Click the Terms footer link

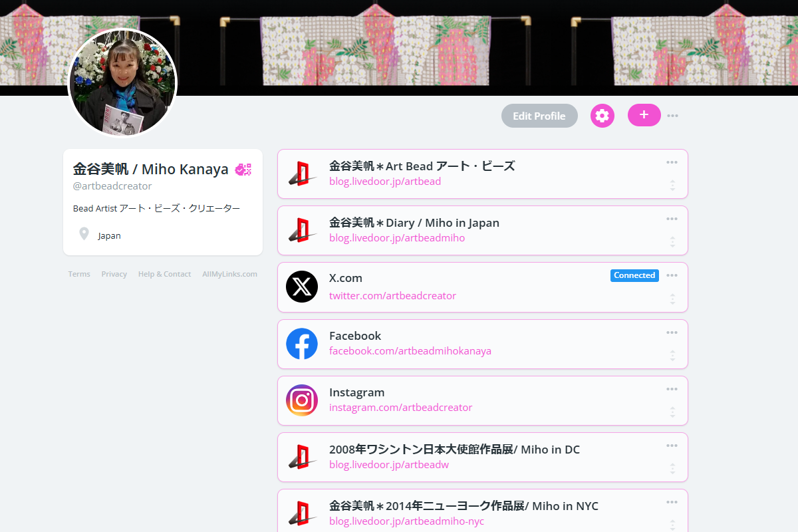[x=79, y=274]
